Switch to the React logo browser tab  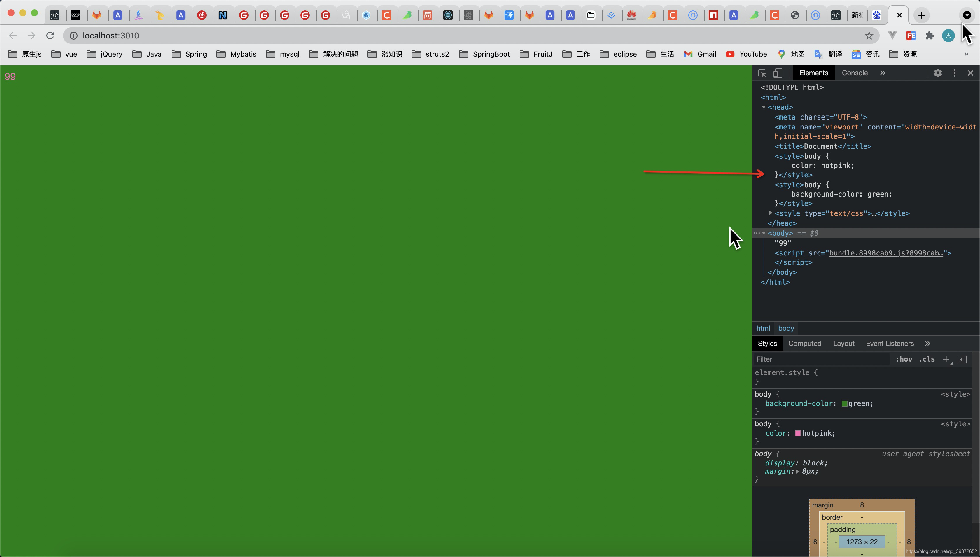pos(448,15)
